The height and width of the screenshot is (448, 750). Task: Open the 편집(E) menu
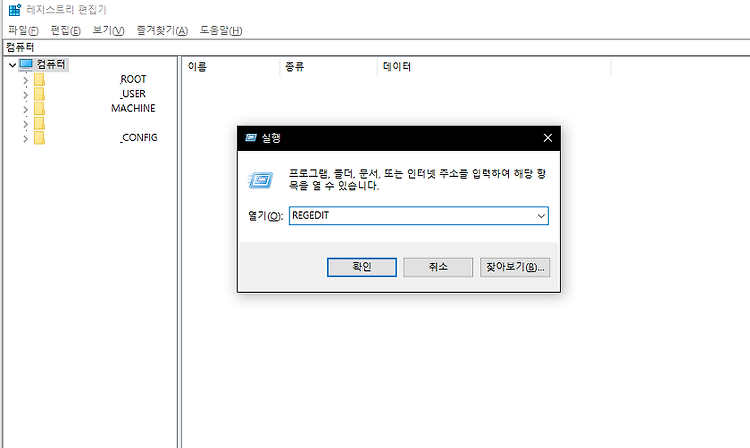click(66, 31)
